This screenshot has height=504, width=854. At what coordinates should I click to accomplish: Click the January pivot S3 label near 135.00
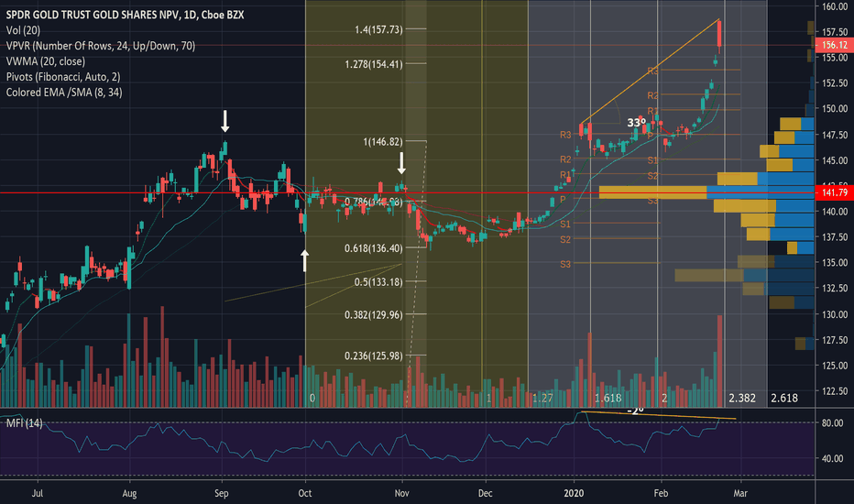565,264
